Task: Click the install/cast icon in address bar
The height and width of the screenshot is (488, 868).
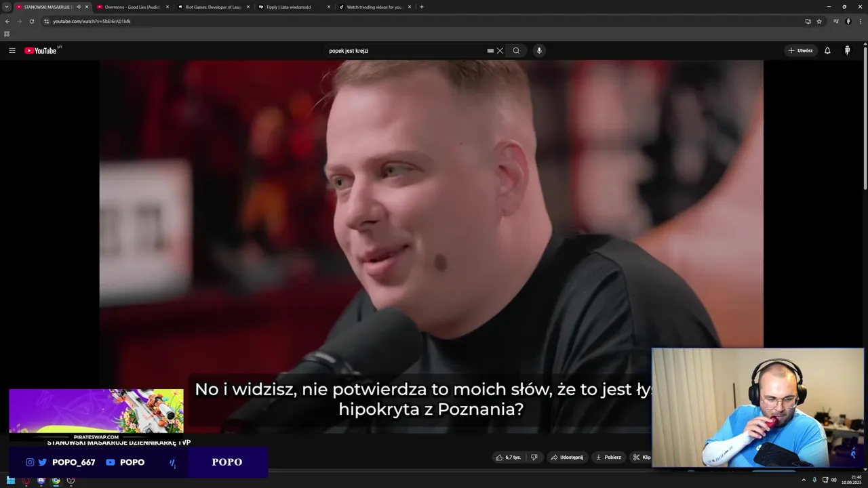Action: (808, 21)
